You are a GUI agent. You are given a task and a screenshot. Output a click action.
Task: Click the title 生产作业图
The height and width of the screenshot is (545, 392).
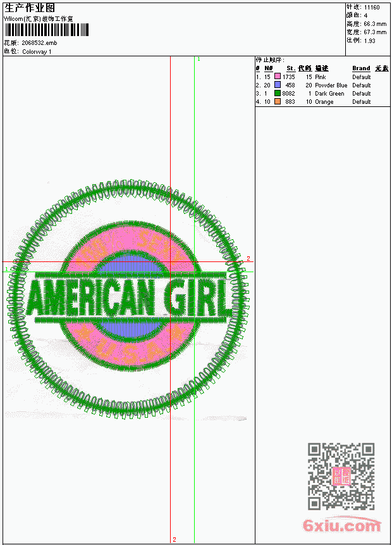(x=30, y=8)
